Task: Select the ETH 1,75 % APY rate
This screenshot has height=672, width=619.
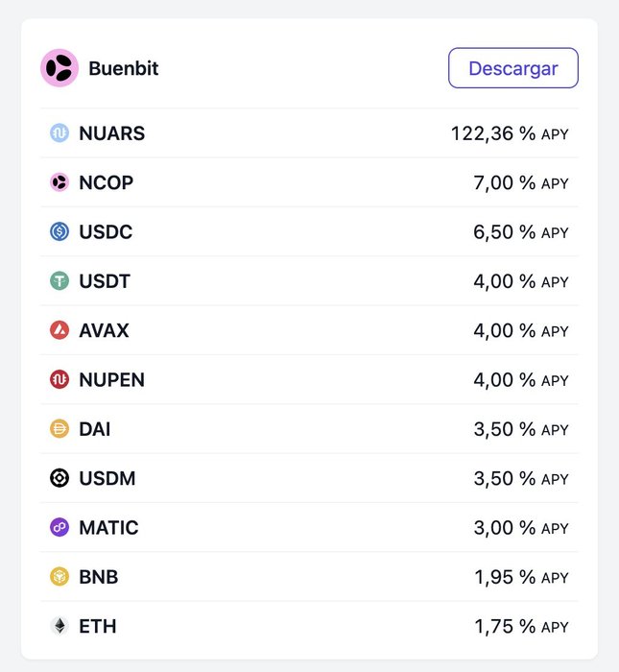Action: pos(521,626)
